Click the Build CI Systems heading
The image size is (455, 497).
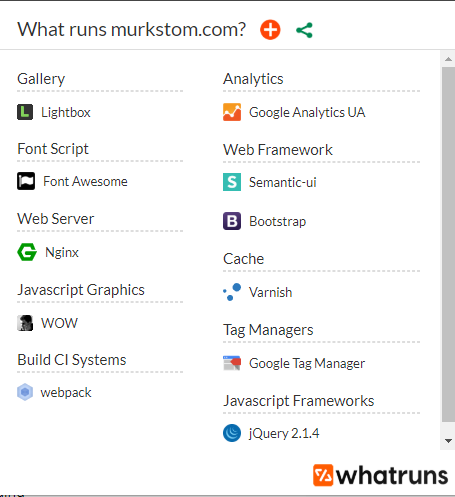pyautogui.click(x=72, y=360)
